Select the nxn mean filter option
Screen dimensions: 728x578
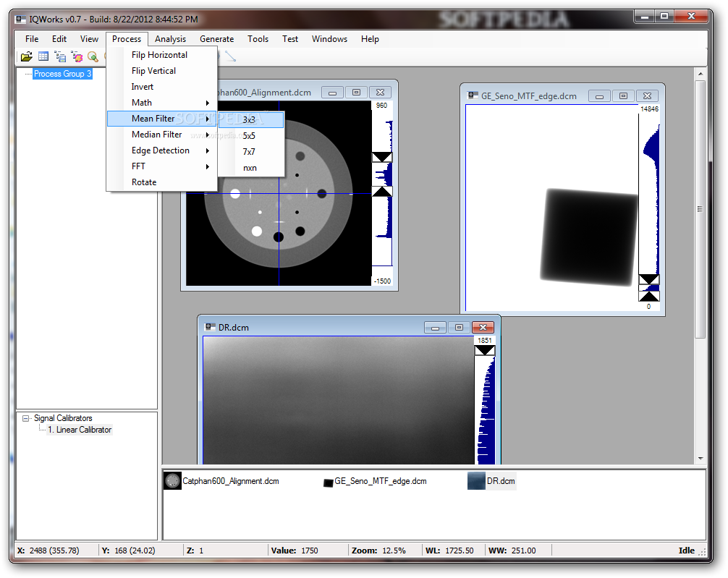(251, 168)
